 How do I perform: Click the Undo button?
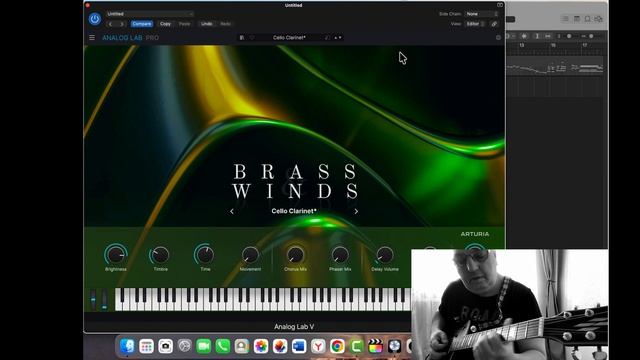tap(207, 24)
